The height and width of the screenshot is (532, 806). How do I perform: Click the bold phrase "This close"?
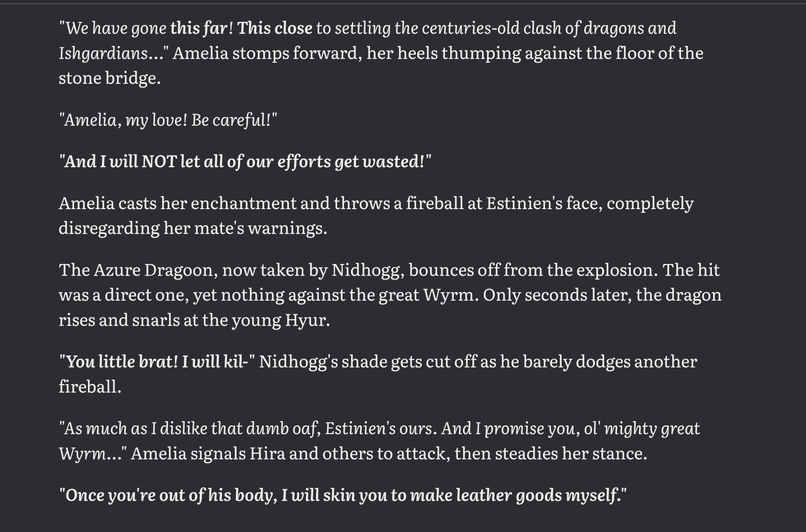point(274,28)
